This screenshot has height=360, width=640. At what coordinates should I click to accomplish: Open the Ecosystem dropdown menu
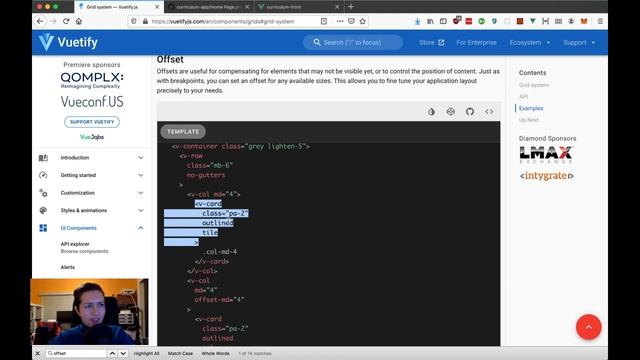[x=529, y=42]
